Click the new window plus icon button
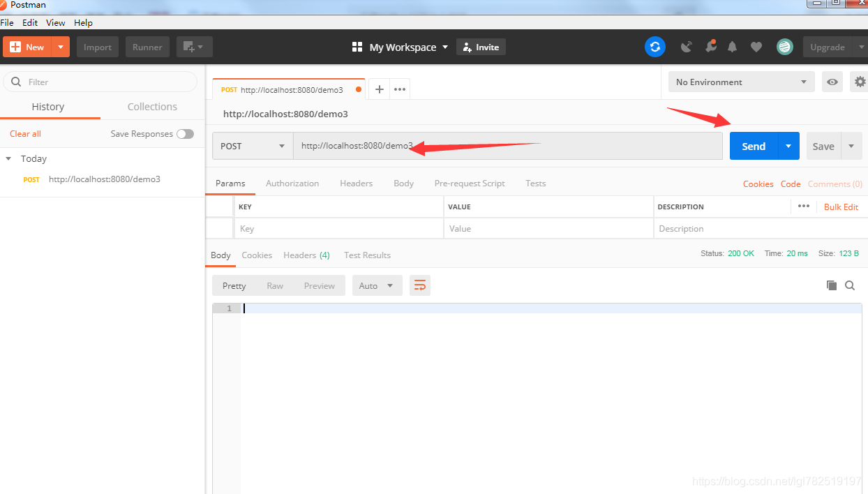868x494 pixels. [x=195, y=47]
